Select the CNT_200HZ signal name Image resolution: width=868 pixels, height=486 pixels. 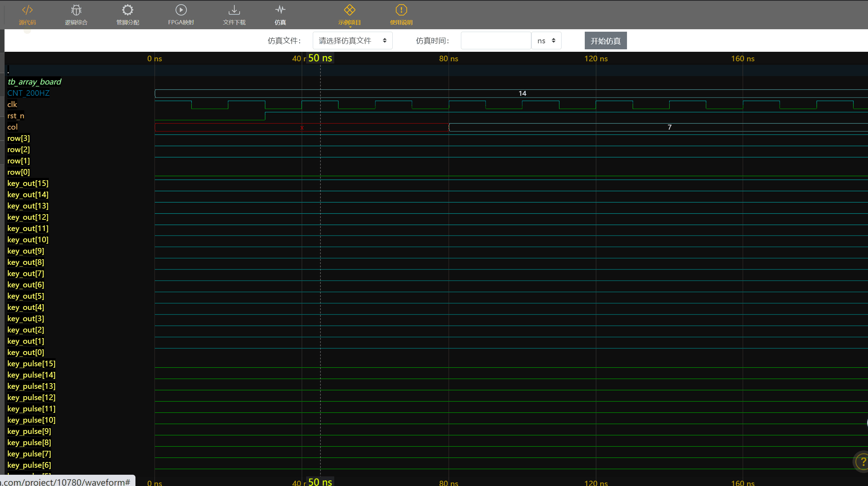(x=28, y=93)
